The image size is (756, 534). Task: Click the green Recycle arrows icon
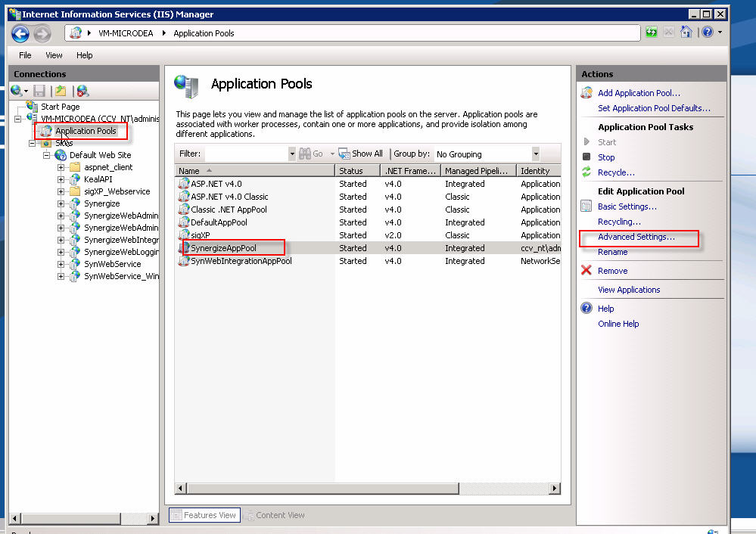tap(586, 172)
